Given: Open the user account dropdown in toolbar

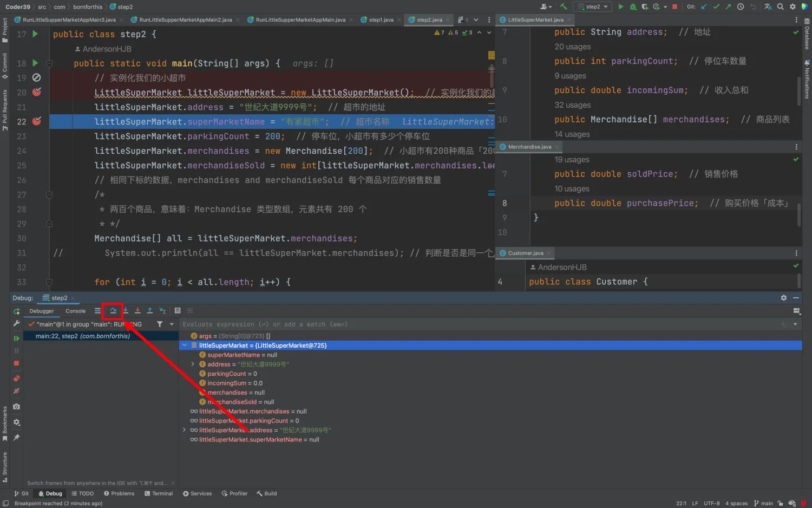Looking at the screenshot, I should pos(546,6).
